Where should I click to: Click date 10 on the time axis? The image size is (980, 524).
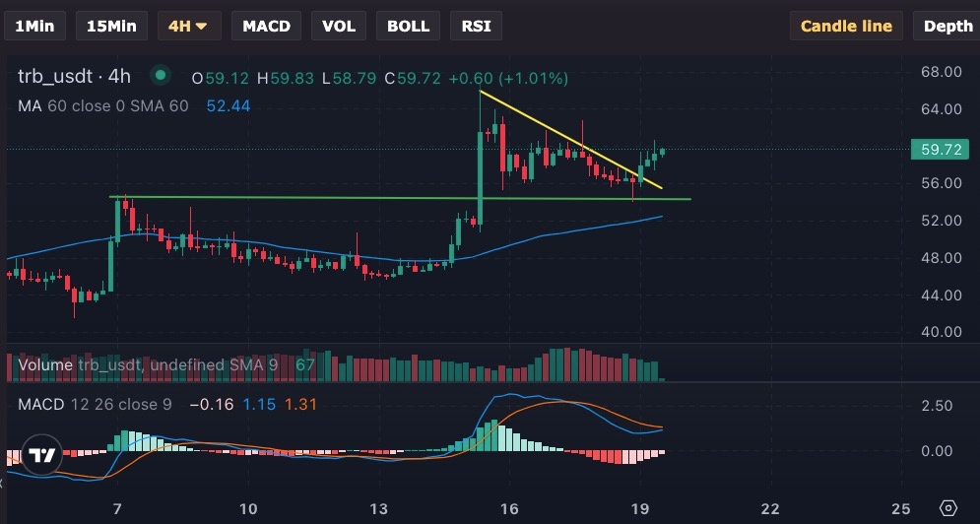(248, 508)
